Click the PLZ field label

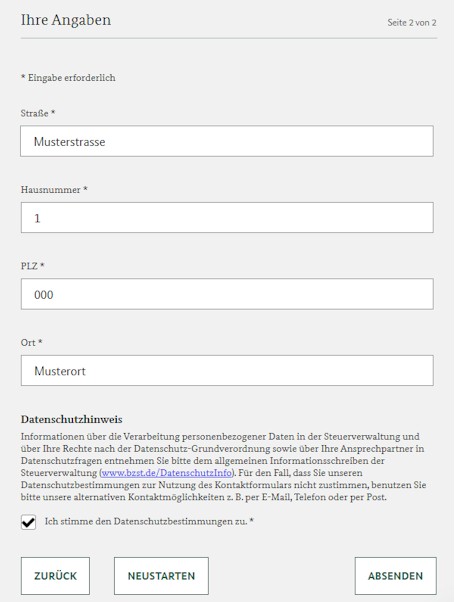coord(33,266)
